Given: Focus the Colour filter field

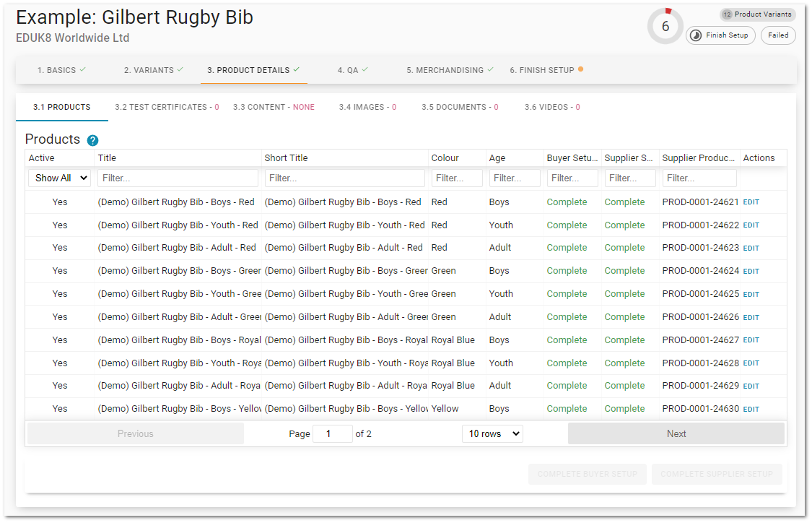Looking at the screenshot, I should [457, 178].
